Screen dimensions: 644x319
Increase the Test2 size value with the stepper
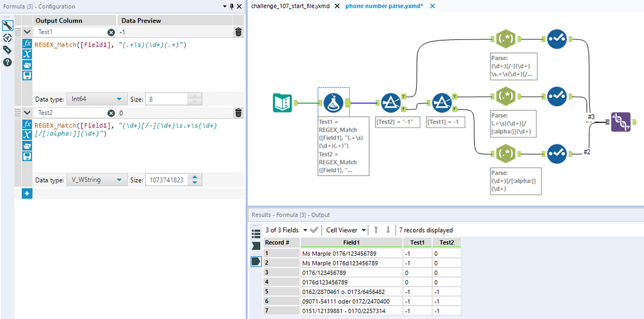(x=195, y=177)
